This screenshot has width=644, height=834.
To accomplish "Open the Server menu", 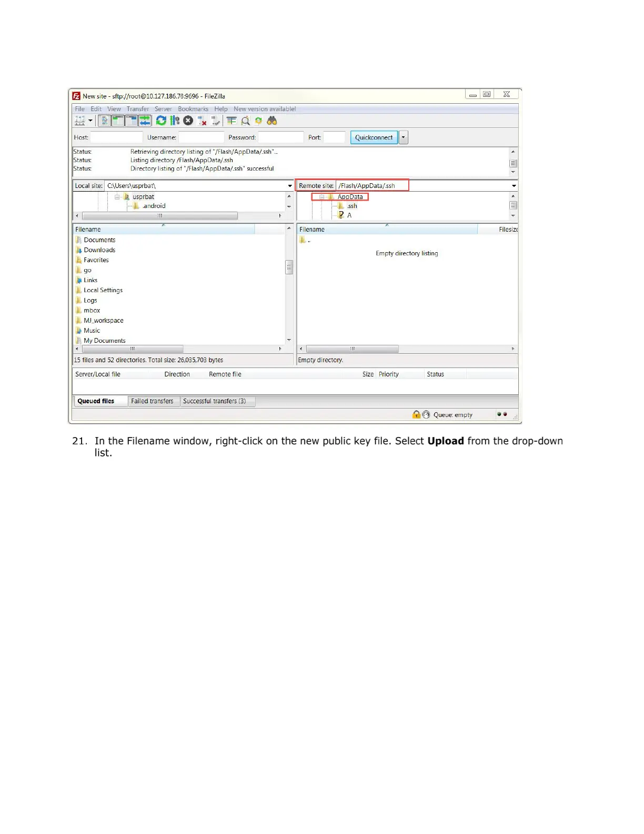I will pyautogui.click(x=163, y=109).
